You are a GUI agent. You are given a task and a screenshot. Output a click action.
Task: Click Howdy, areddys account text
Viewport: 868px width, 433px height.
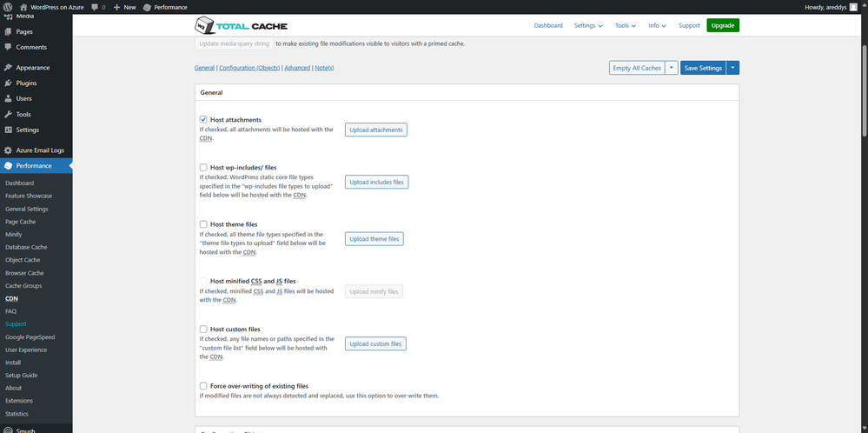click(825, 7)
